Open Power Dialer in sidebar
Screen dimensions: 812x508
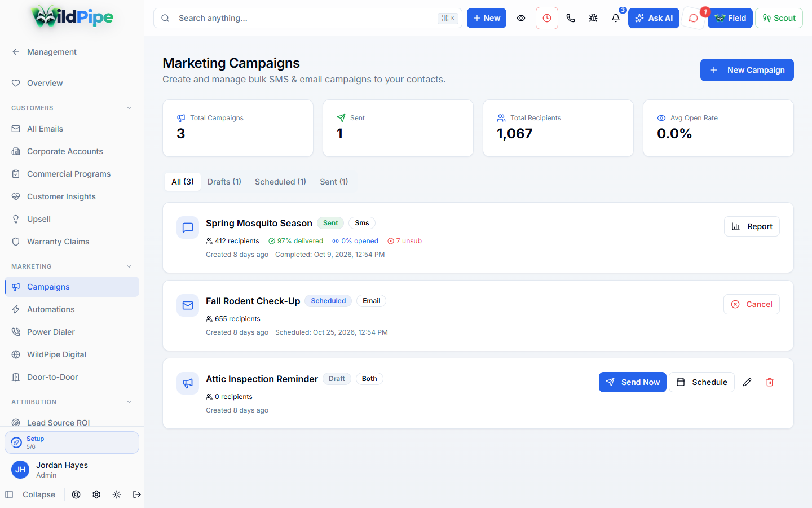click(x=72, y=332)
